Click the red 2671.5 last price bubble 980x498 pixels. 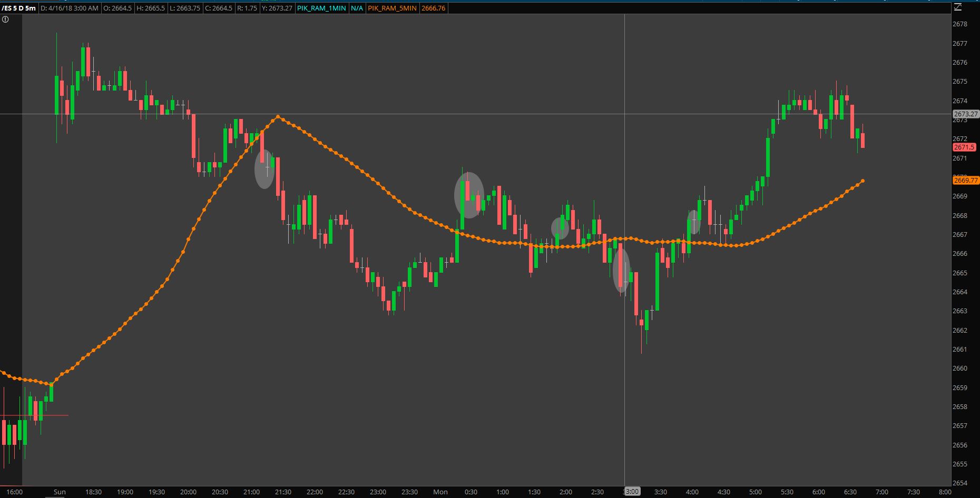[x=964, y=147]
